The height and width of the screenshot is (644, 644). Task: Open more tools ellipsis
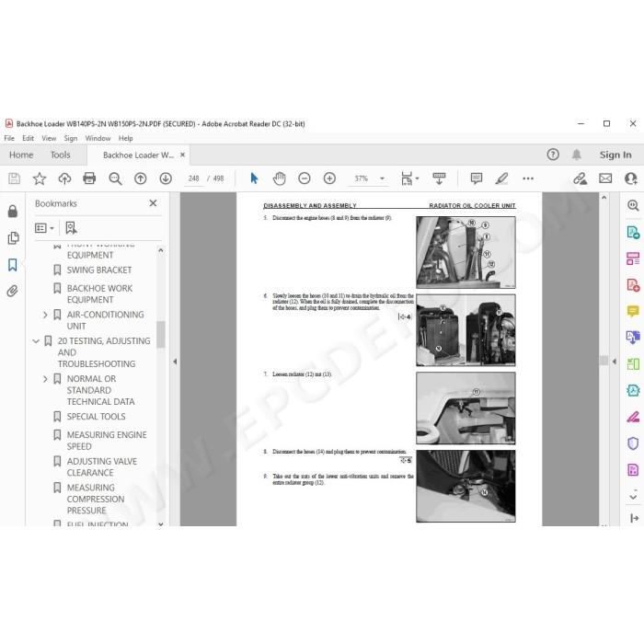[528, 178]
